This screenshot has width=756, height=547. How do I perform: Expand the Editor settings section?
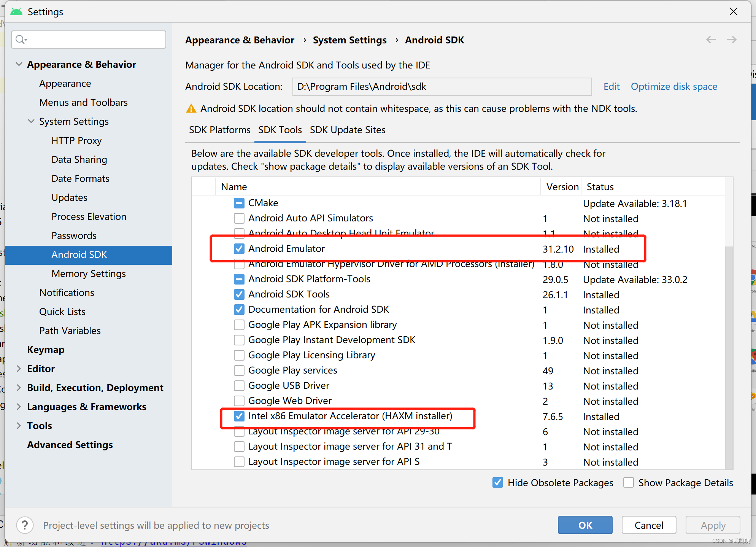(19, 369)
